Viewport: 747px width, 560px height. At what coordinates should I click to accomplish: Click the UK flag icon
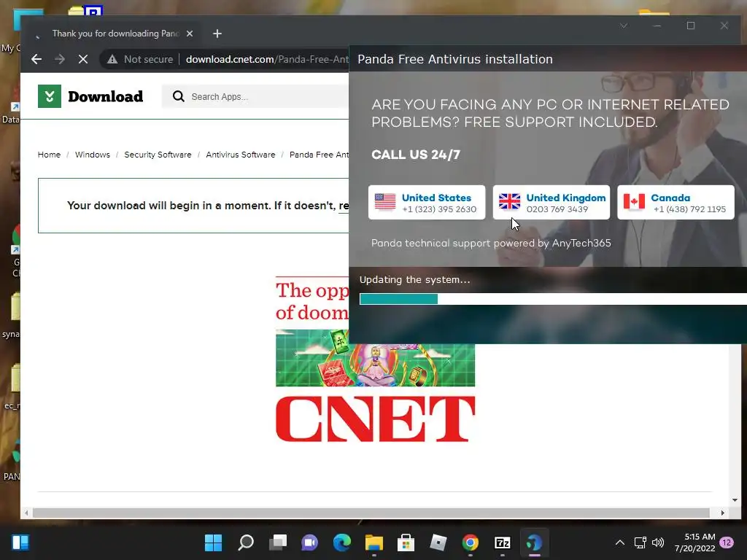pos(509,202)
